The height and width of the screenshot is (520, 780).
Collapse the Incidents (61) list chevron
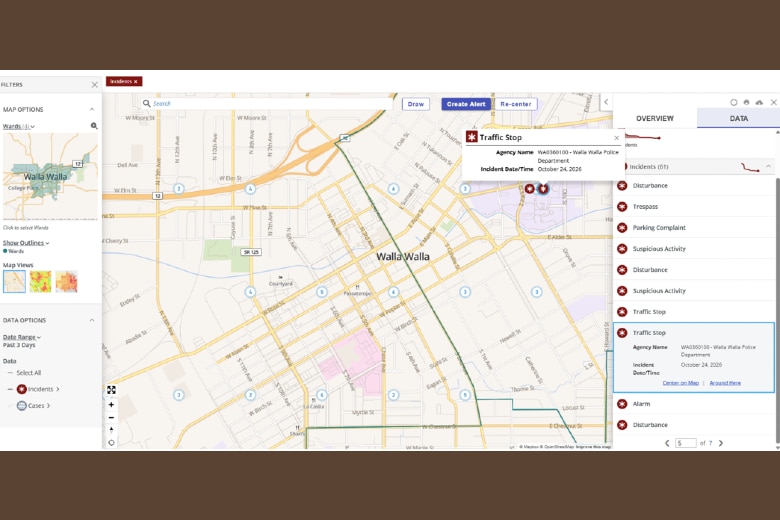769,167
